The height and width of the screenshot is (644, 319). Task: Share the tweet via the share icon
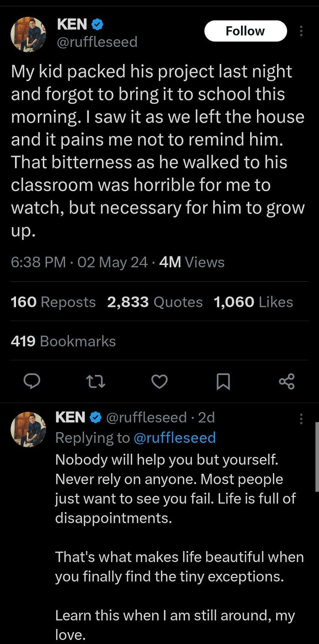[x=286, y=381]
